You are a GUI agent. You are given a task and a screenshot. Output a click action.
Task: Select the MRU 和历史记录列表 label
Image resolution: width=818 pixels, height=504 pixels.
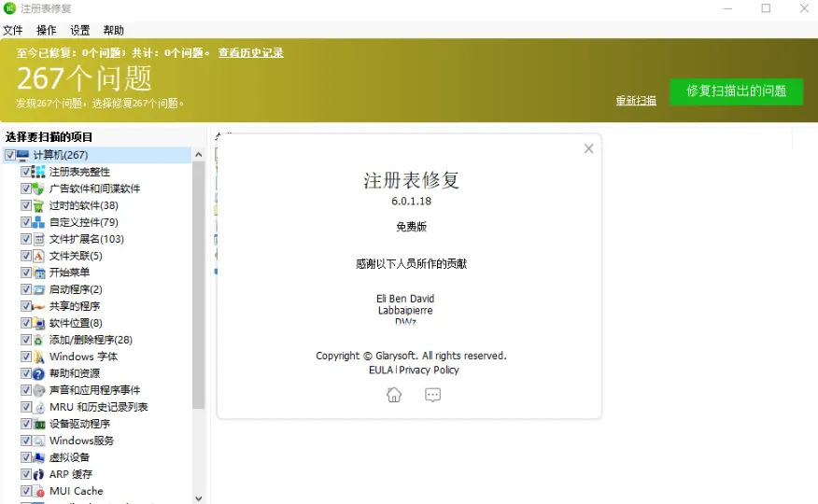coord(99,407)
